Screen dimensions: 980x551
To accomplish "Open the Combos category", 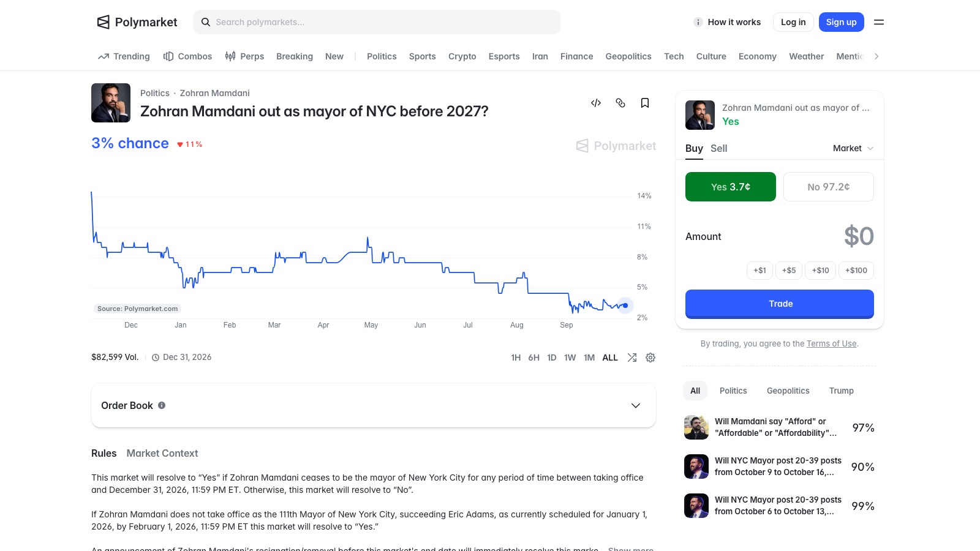I will [x=187, y=56].
